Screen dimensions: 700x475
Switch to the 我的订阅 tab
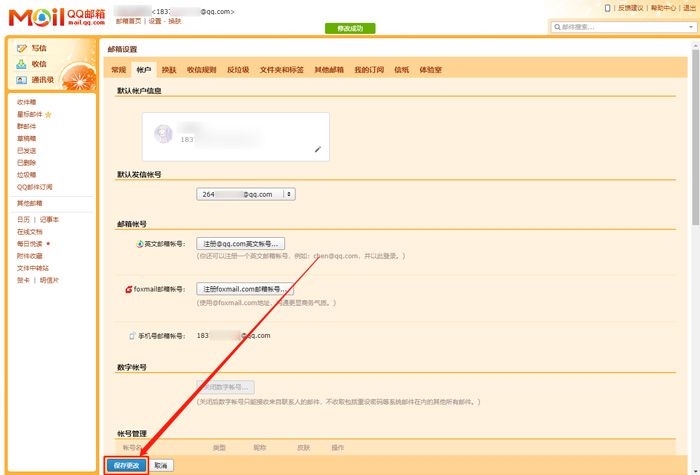click(369, 70)
